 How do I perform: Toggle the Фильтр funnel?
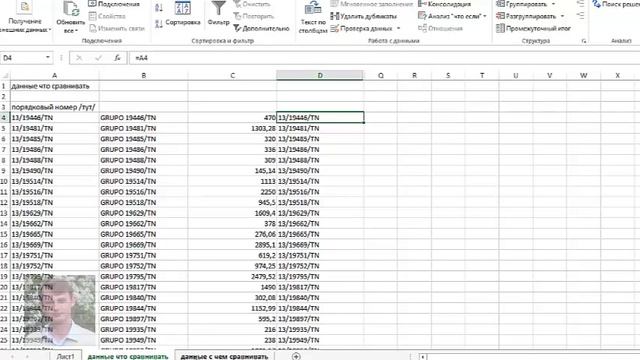[x=218, y=13]
